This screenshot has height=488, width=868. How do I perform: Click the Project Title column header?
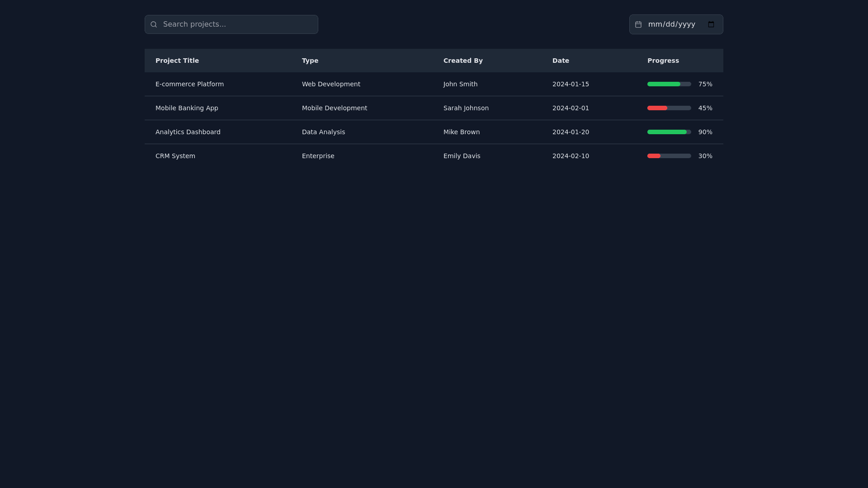tap(177, 61)
